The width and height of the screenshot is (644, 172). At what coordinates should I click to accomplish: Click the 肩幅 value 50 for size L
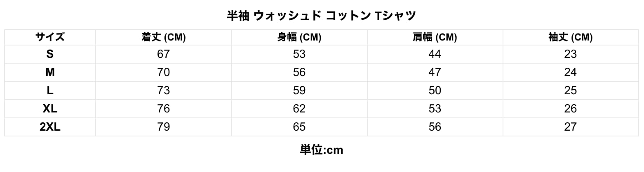pos(435,91)
